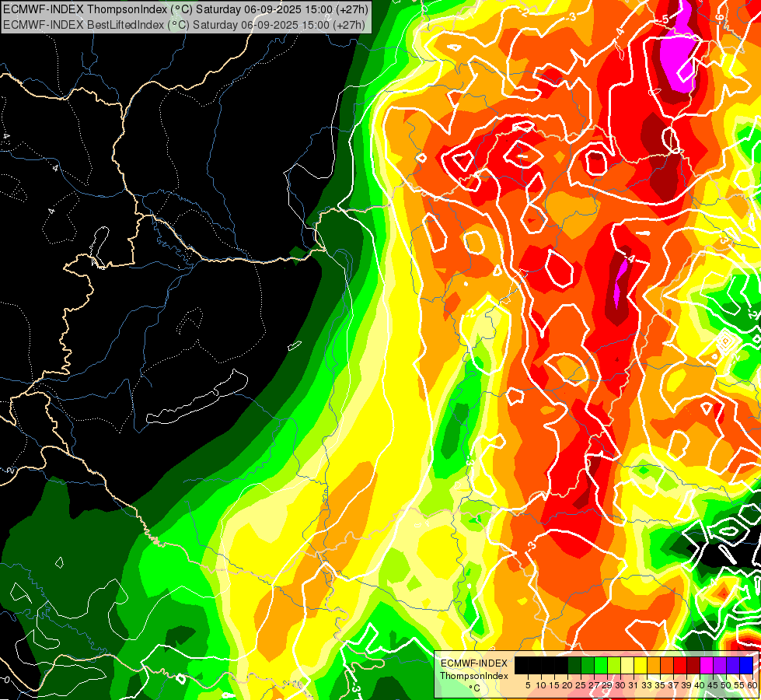Click the ThompsonIndex label in the legend
The height and width of the screenshot is (700, 761).
pos(474,676)
